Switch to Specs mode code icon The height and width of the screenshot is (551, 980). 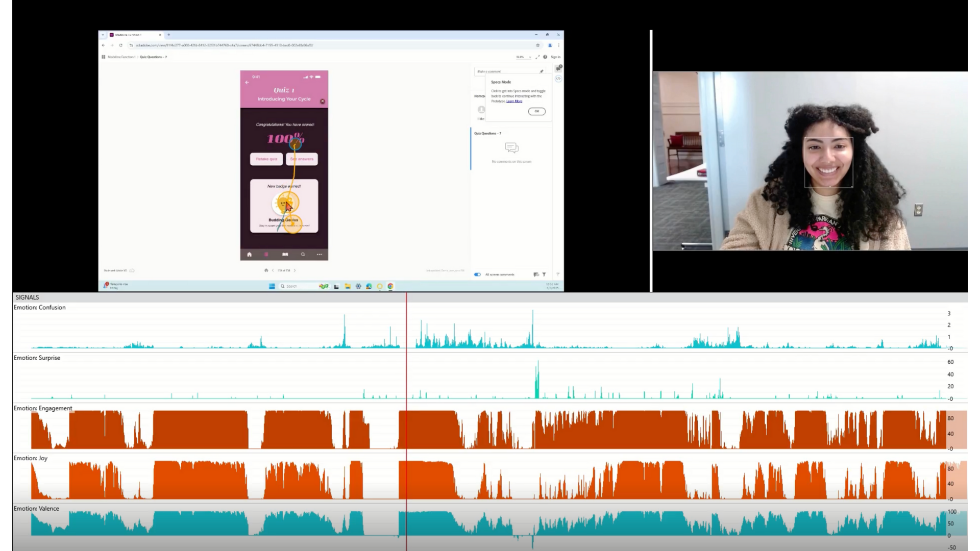(558, 79)
